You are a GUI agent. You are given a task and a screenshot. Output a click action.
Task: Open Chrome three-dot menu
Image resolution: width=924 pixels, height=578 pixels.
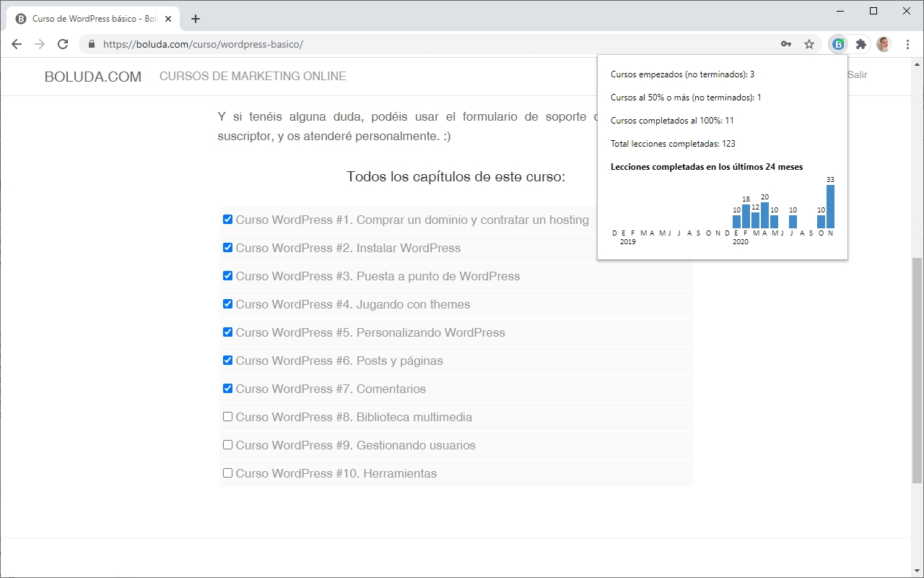pos(907,44)
